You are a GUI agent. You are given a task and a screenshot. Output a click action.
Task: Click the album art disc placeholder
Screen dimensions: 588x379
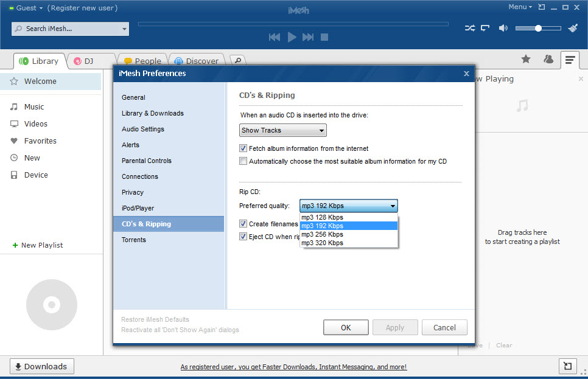click(x=52, y=305)
